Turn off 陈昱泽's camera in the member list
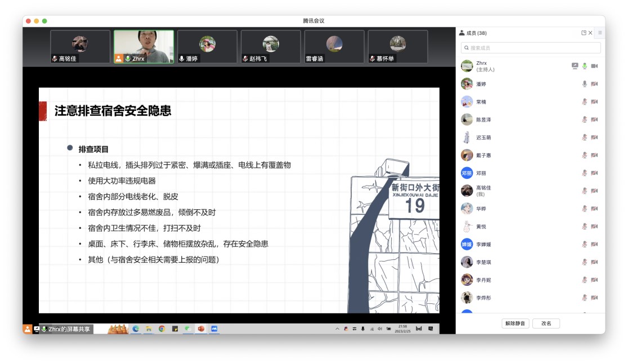628x364 pixels. [594, 119]
